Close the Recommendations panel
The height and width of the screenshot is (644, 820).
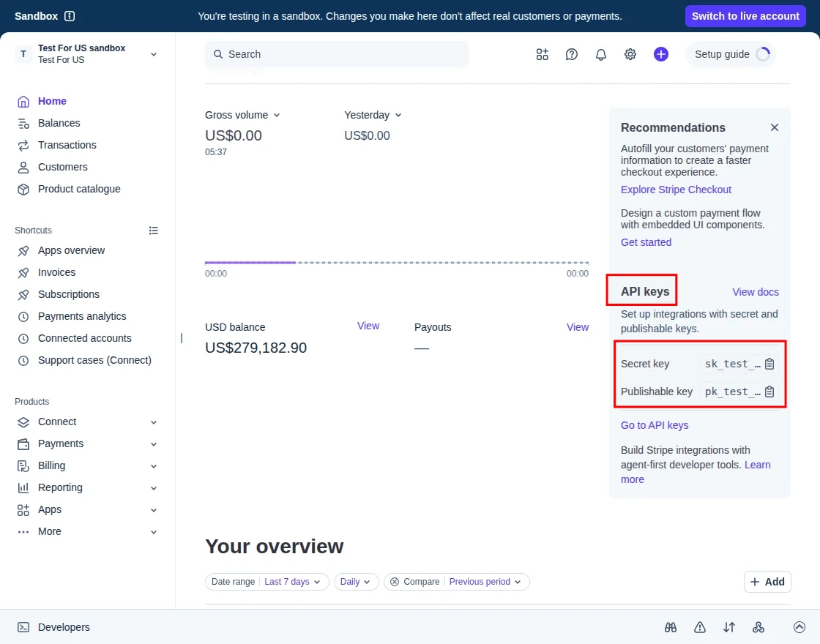[x=775, y=127]
